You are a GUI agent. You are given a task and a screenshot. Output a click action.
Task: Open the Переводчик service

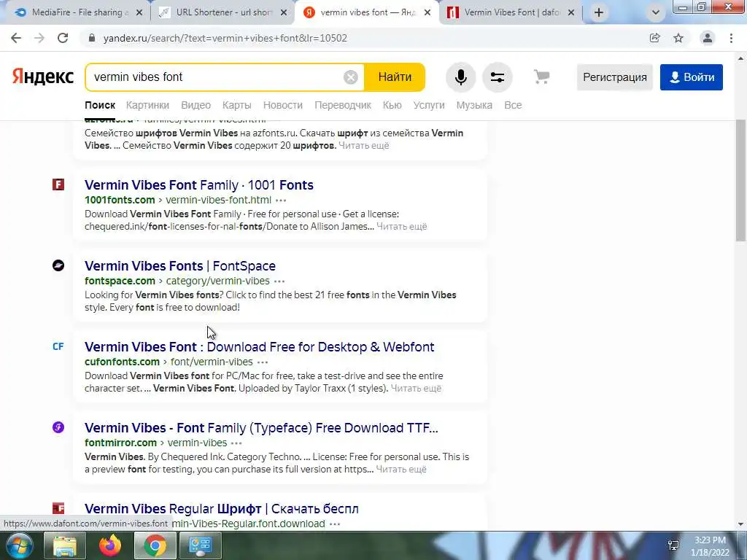pyautogui.click(x=343, y=105)
